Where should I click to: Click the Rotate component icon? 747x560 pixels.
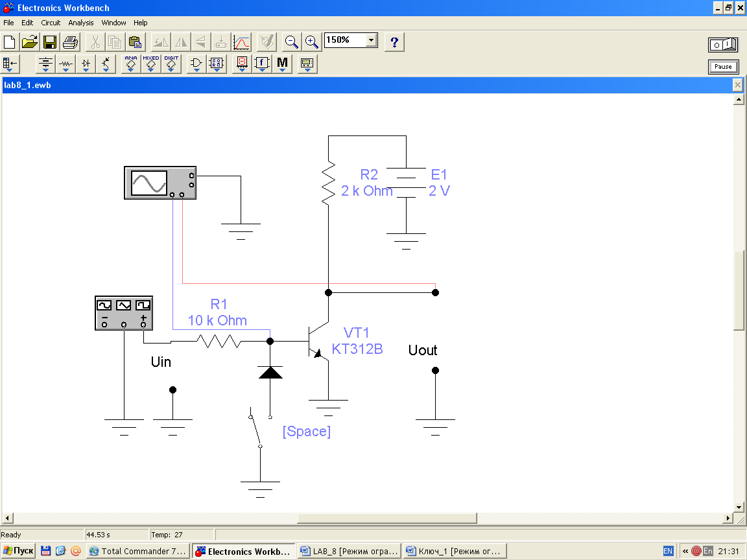pos(161,42)
